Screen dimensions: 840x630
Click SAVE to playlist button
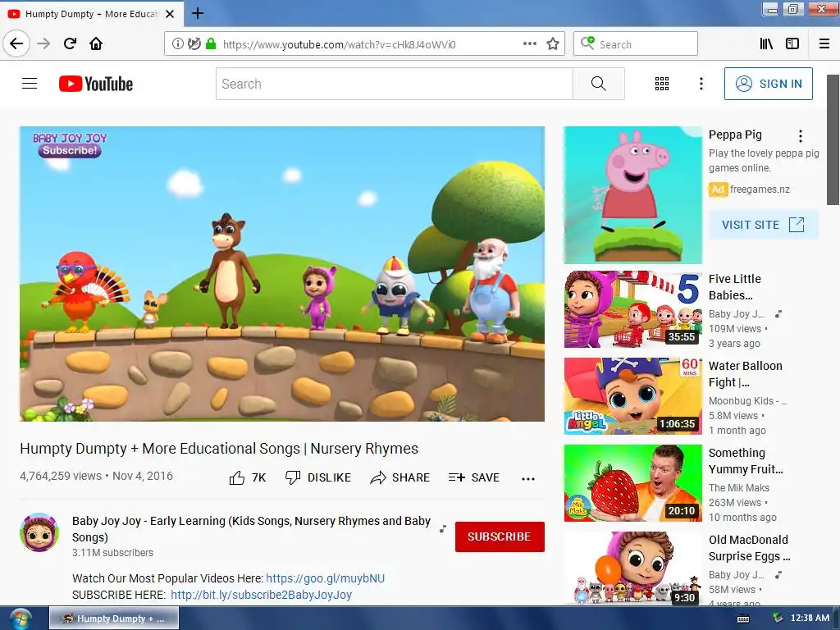[x=473, y=477]
